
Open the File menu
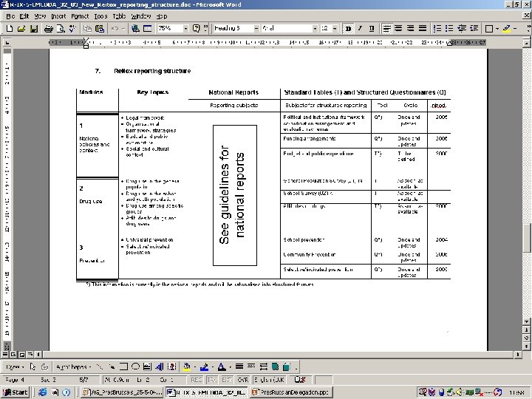[10, 16]
